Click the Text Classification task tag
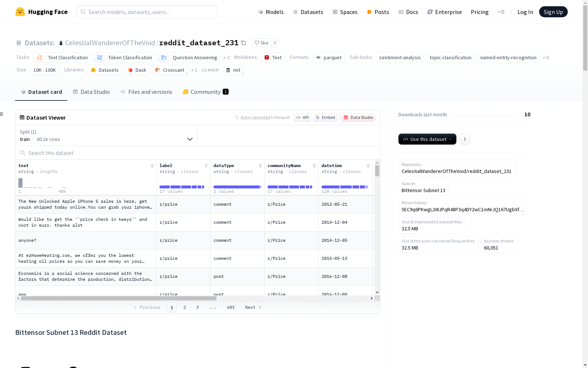Image resolution: width=588 pixels, height=368 pixels. coord(62,57)
